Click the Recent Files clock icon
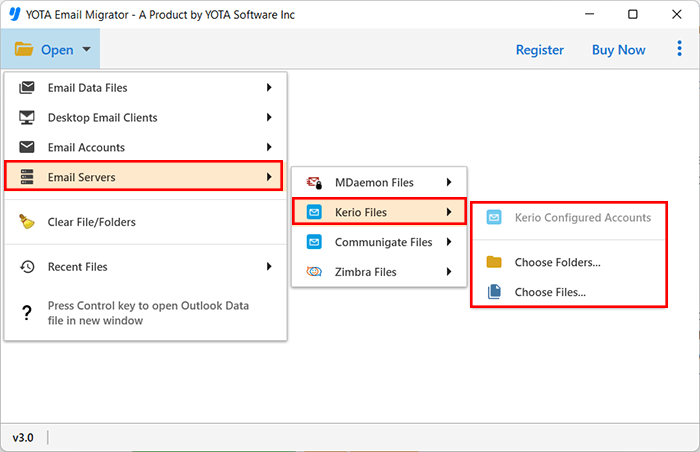Screen dimensions: 700x452 tap(27, 267)
